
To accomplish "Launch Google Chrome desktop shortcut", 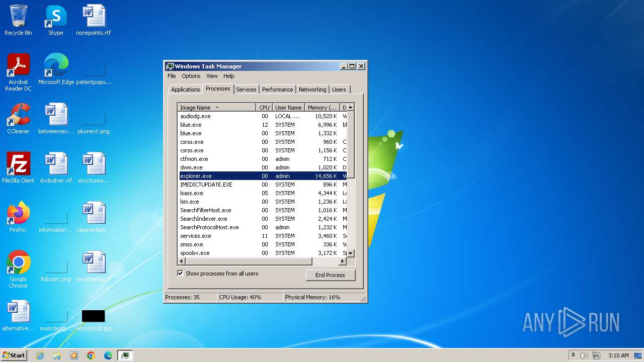I will coord(18,269).
